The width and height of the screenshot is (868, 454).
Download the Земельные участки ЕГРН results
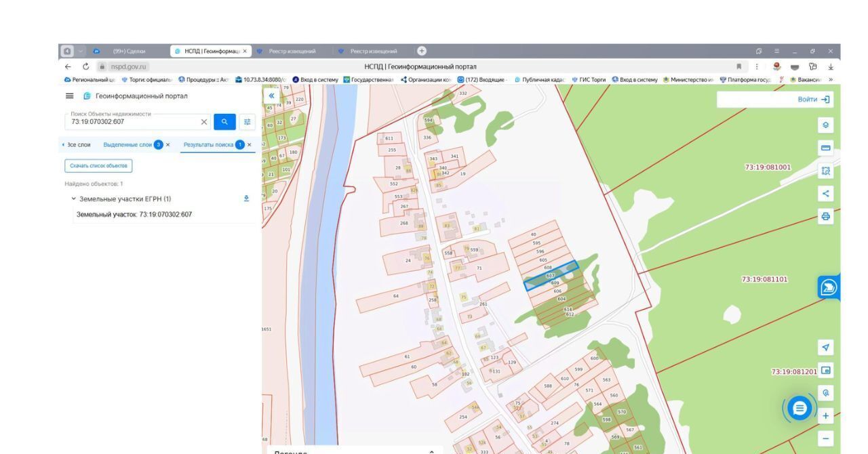(246, 199)
